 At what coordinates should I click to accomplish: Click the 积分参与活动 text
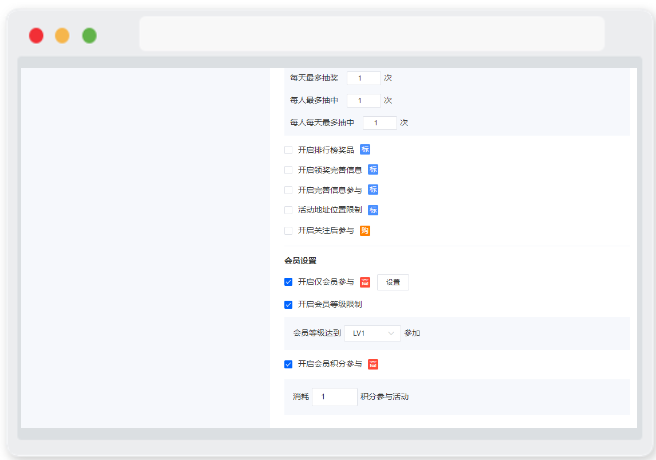[x=384, y=396]
